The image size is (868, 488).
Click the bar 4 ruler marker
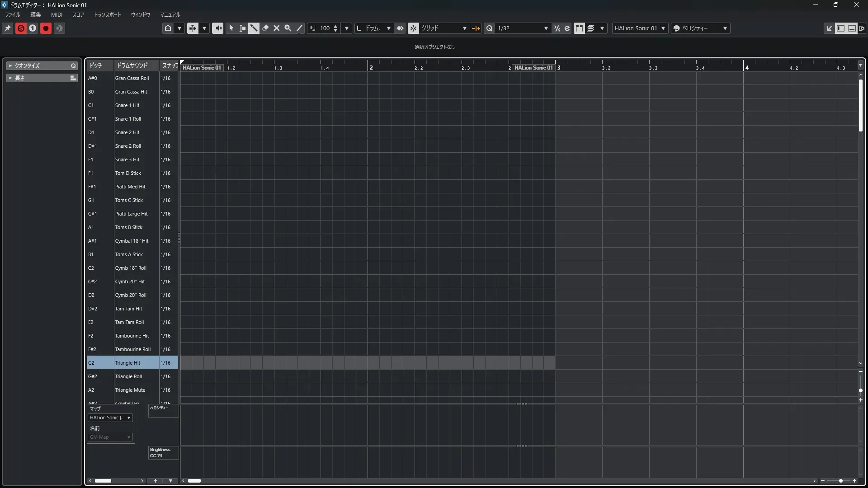(747, 67)
